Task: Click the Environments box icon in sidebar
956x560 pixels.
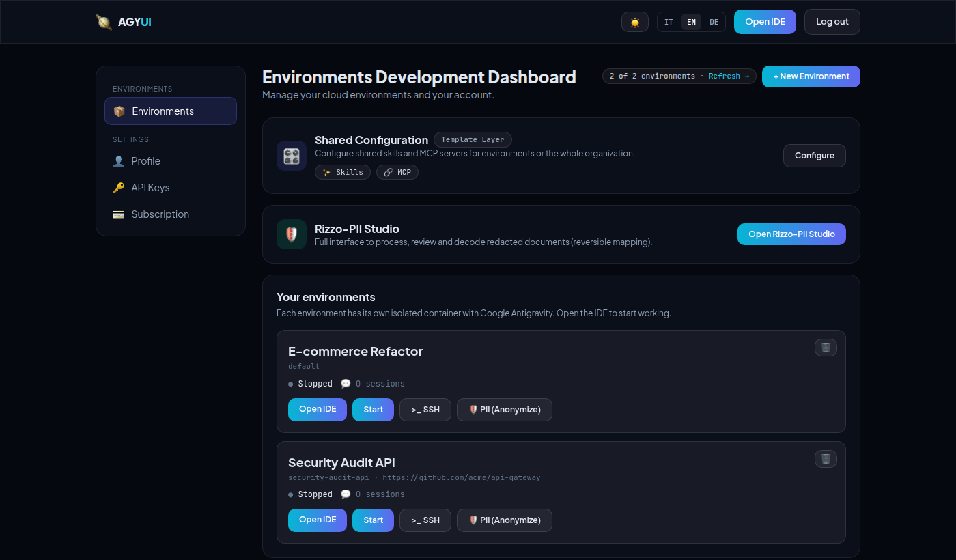Action: pyautogui.click(x=119, y=111)
